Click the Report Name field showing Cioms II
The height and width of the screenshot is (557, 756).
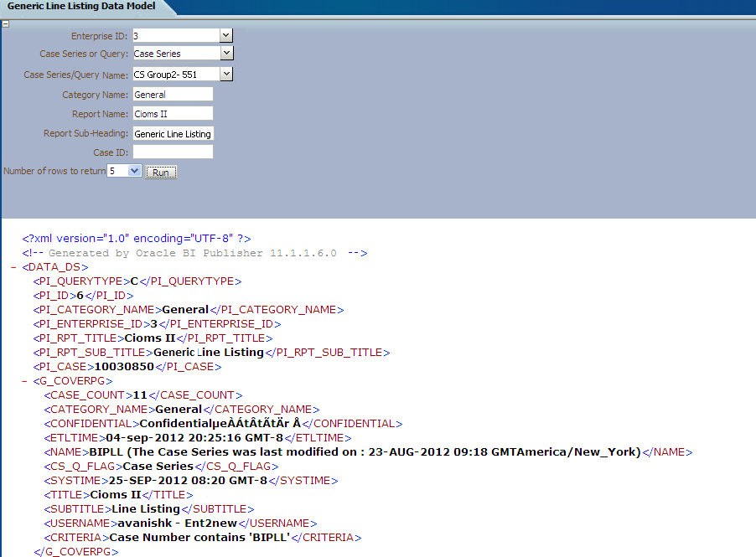pos(172,113)
